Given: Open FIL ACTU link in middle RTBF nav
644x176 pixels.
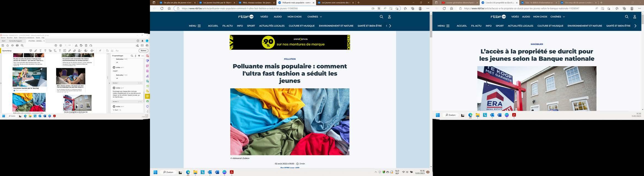Looking at the screenshot, I should click(227, 26).
